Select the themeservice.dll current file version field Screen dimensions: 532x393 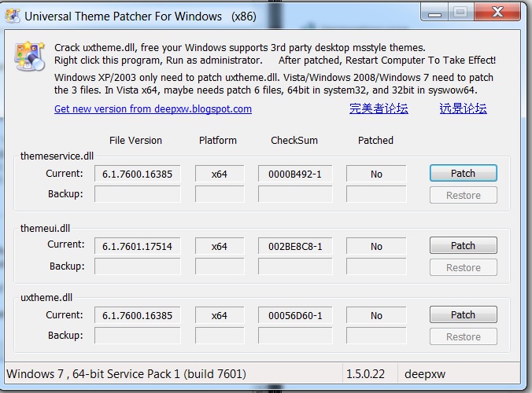(x=138, y=174)
